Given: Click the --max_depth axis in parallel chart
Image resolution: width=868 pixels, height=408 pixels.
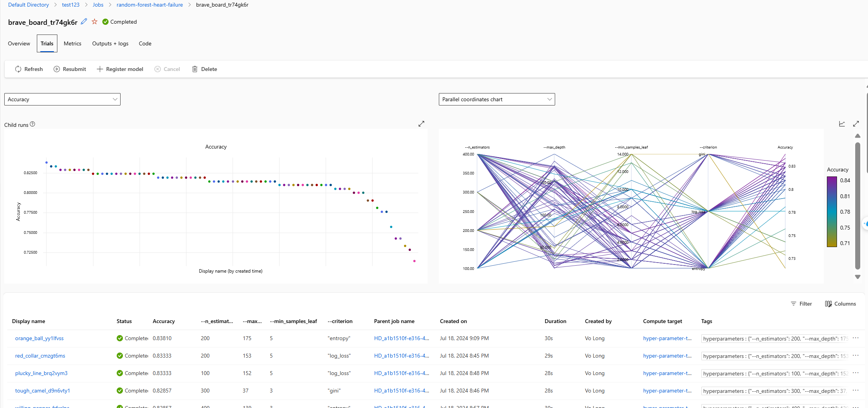Looking at the screenshot, I should tap(554, 211).
